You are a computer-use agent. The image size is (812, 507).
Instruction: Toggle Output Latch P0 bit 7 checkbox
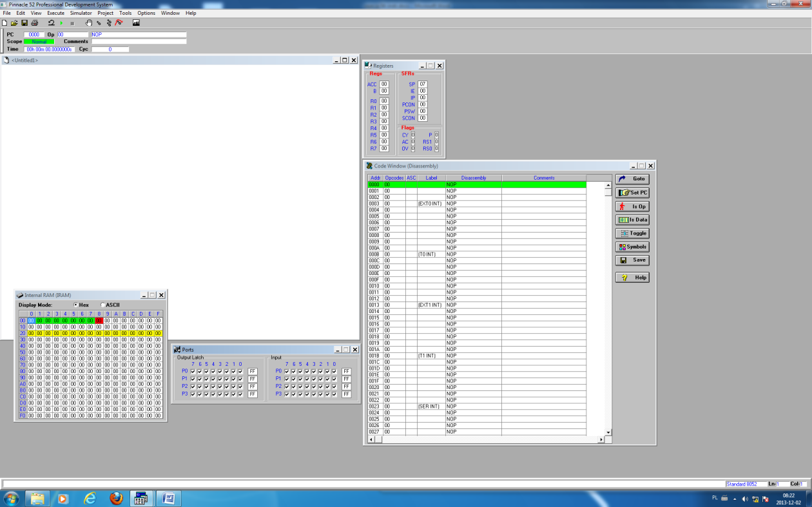[193, 371]
